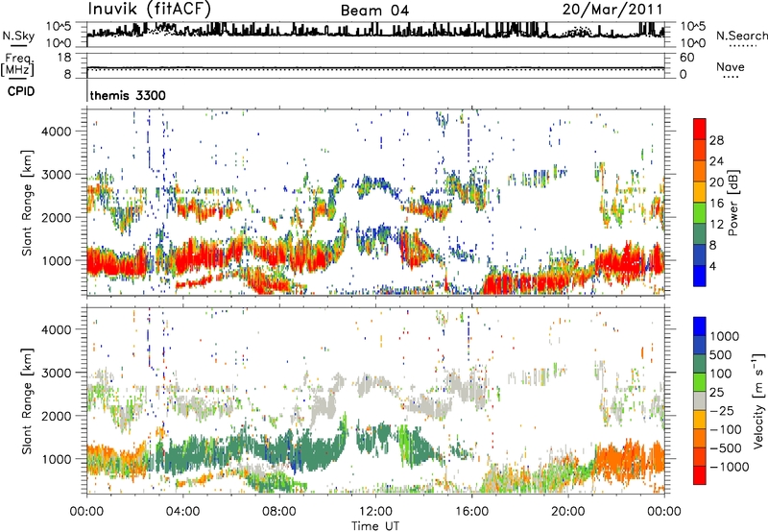
Task: Click Slant Range label of the power panel
Action: 27,203
